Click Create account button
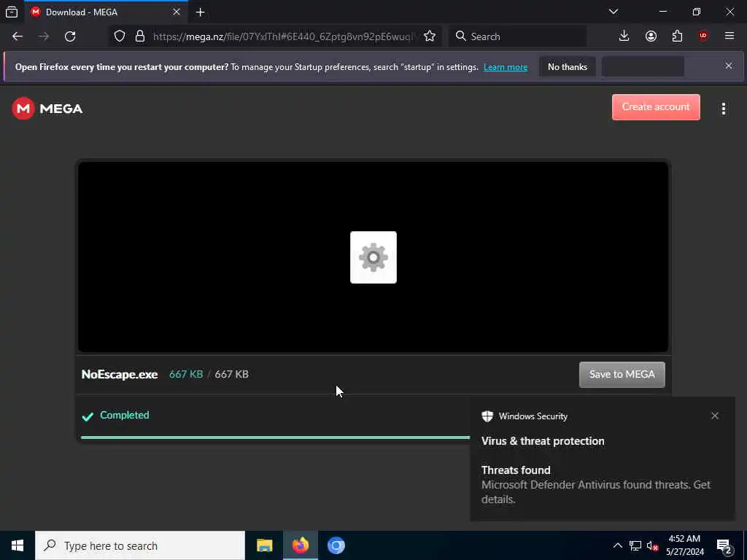 pos(656,107)
